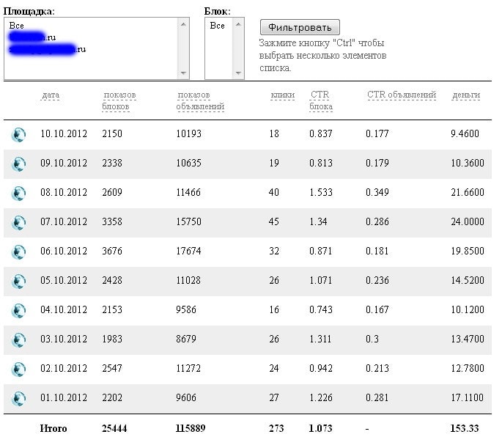Select the first blurred .ru site in Площадка list
This screenshot has width=502, height=448.
[x=32, y=37]
